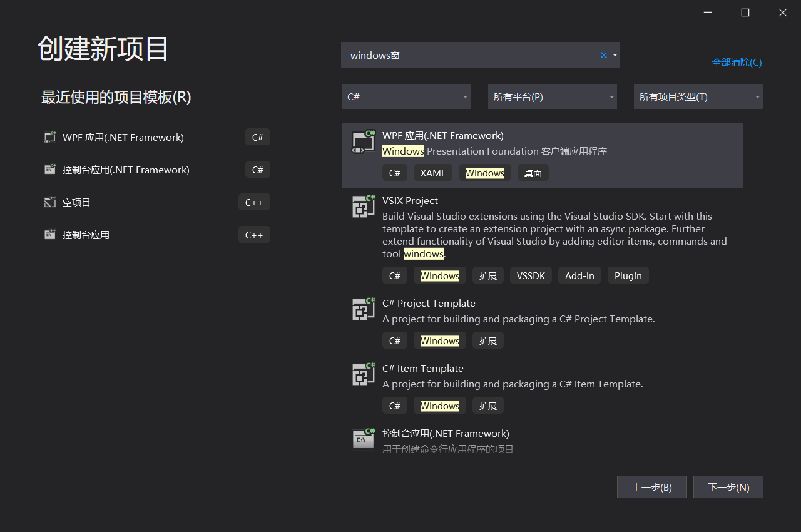This screenshot has width=801, height=532.
Task: Open the 所有项目类型 filter dropdown
Action: [698, 97]
